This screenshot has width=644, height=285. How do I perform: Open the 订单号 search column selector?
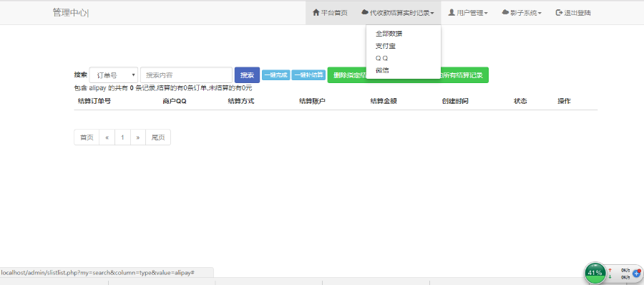pyautogui.click(x=114, y=75)
